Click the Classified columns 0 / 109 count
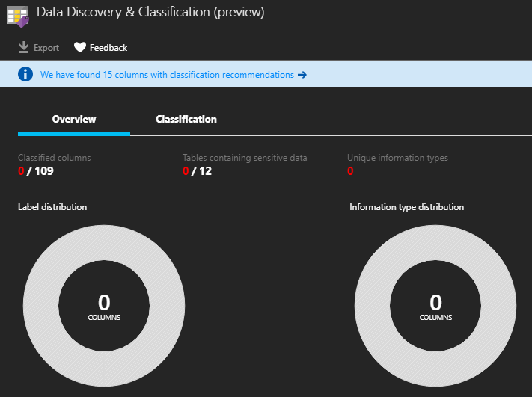 (36, 171)
